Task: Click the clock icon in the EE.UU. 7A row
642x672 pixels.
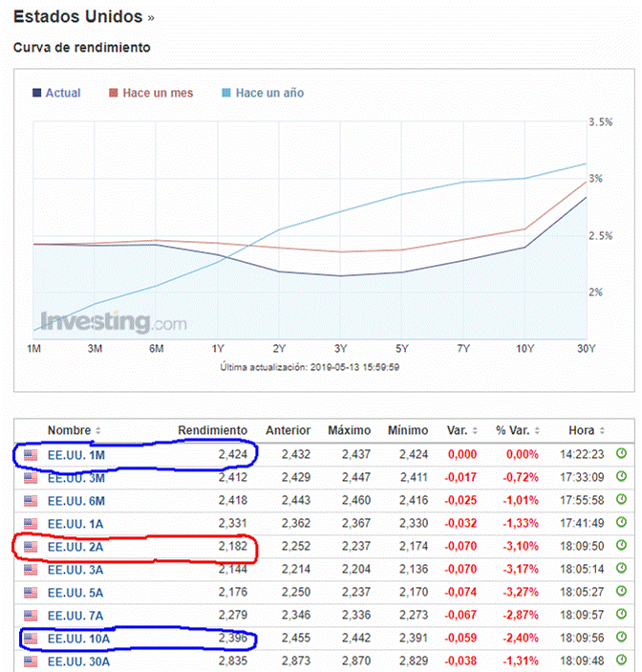Action: (x=621, y=615)
